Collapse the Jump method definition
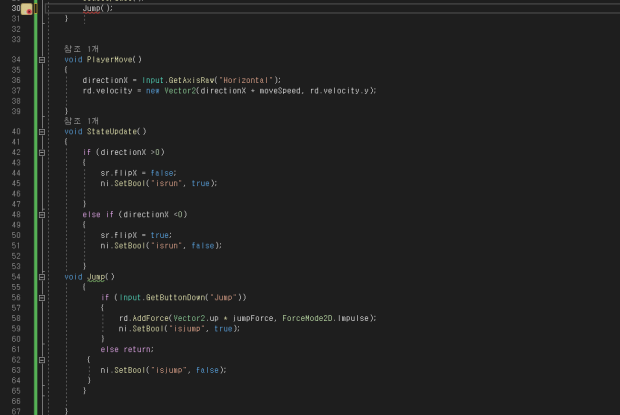Image resolution: width=620 pixels, height=415 pixels. pyautogui.click(x=41, y=276)
